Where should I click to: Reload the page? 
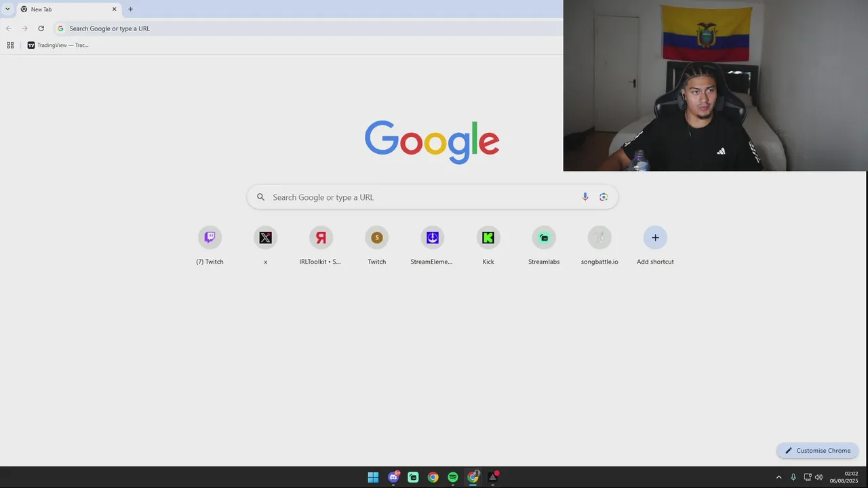click(41, 28)
